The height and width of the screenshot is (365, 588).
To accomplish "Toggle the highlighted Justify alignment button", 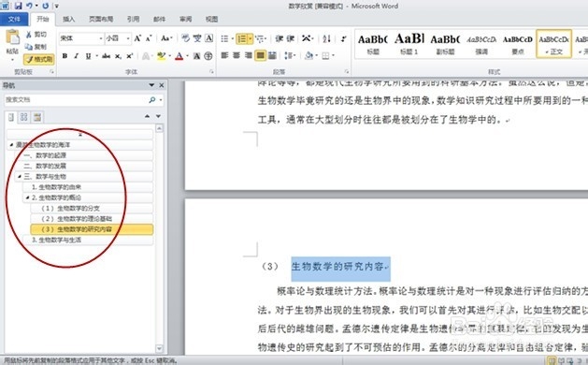I will (x=260, y=55).
